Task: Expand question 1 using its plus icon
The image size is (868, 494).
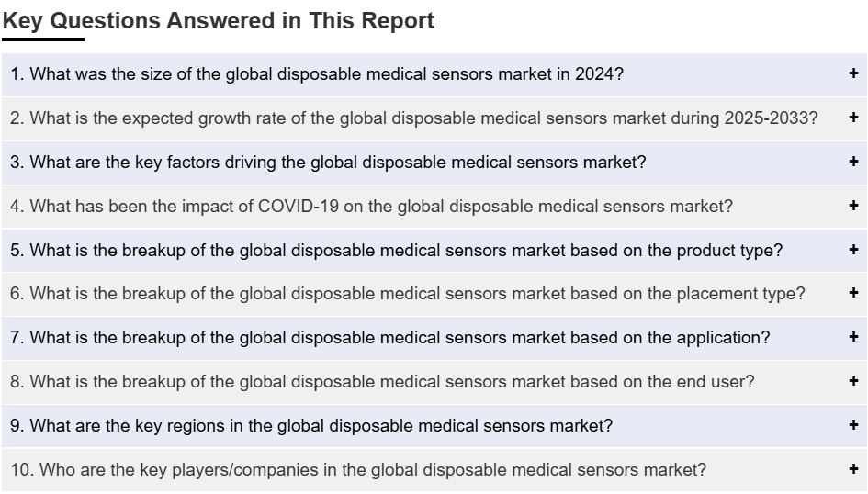Action: point(853,73)
